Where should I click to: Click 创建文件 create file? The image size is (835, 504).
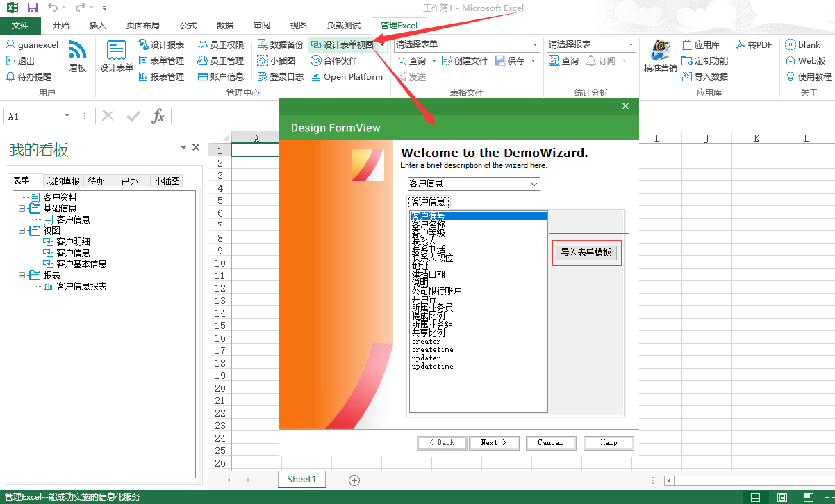coord(465,60)
